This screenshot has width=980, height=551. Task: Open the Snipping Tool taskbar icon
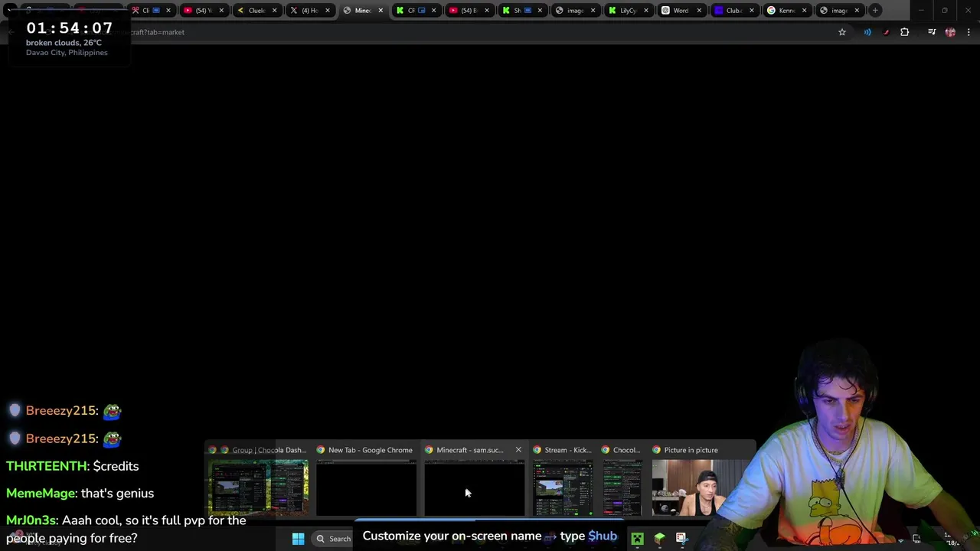[681, 539]
